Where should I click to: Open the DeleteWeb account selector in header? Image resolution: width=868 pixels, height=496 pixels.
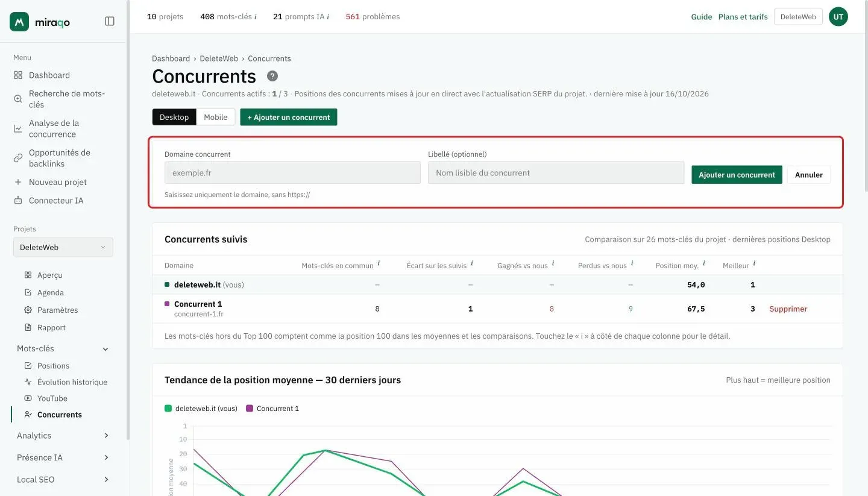point(798,17)
